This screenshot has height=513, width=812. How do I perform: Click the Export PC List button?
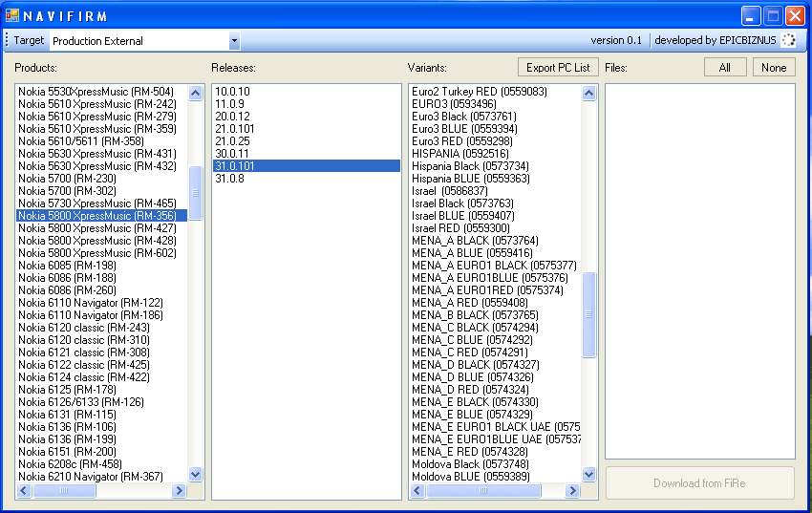point(558,67)
